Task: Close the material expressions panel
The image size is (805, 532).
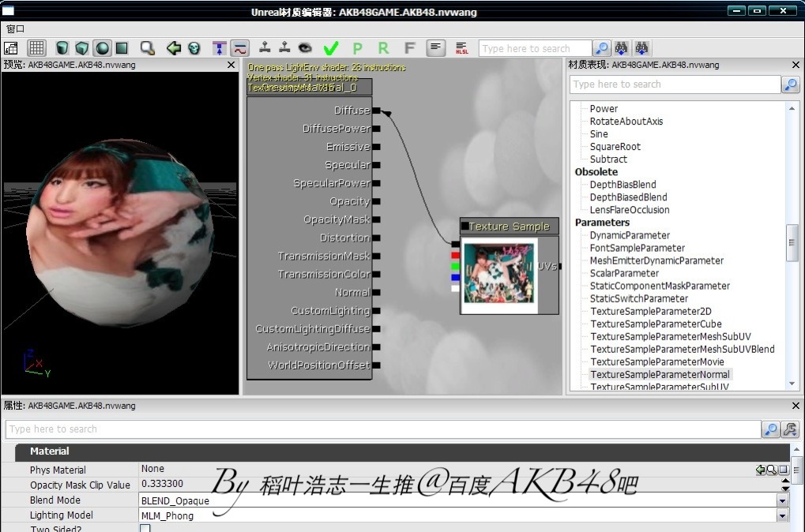Action: (x=796, y=65)
